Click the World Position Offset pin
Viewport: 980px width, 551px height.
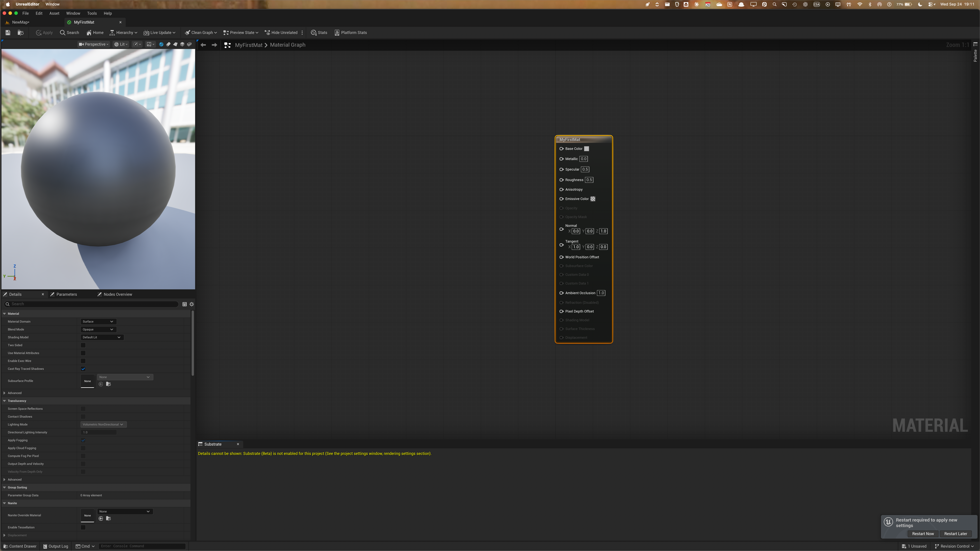click(x=561, y=257)
